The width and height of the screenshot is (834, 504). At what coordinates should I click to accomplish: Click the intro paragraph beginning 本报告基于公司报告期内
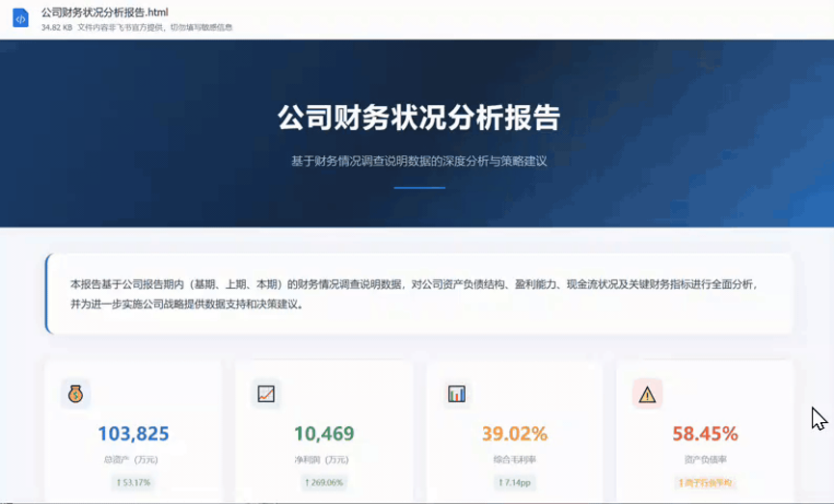click(x=414, y=294)
